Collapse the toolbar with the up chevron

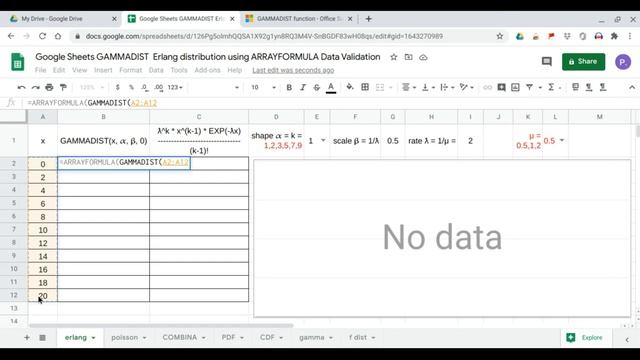tap(631, 87)
